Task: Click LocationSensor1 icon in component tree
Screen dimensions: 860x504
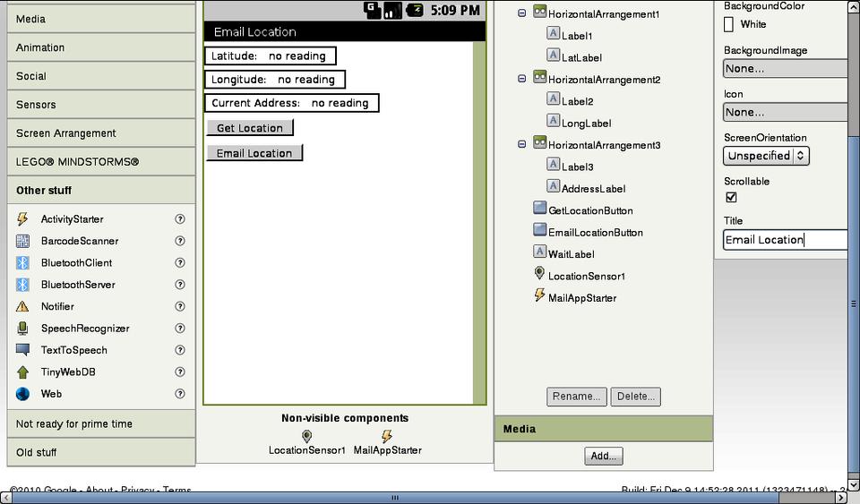Action: click(539, 273)
